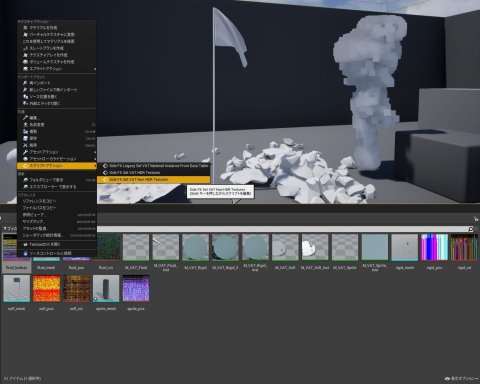Open the Filters dropdown in Content Browser
The height and width of the screenshot is (384, 480).
click(x=10, y=229)
